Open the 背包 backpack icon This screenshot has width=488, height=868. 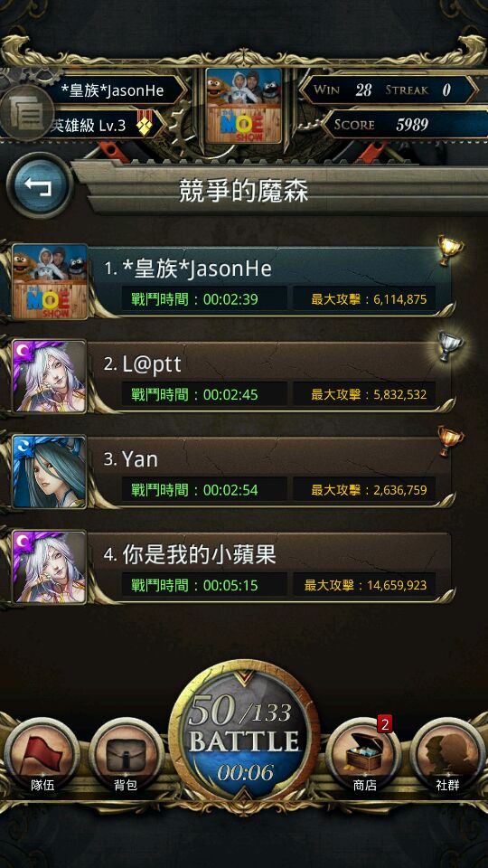coord(126,756)
